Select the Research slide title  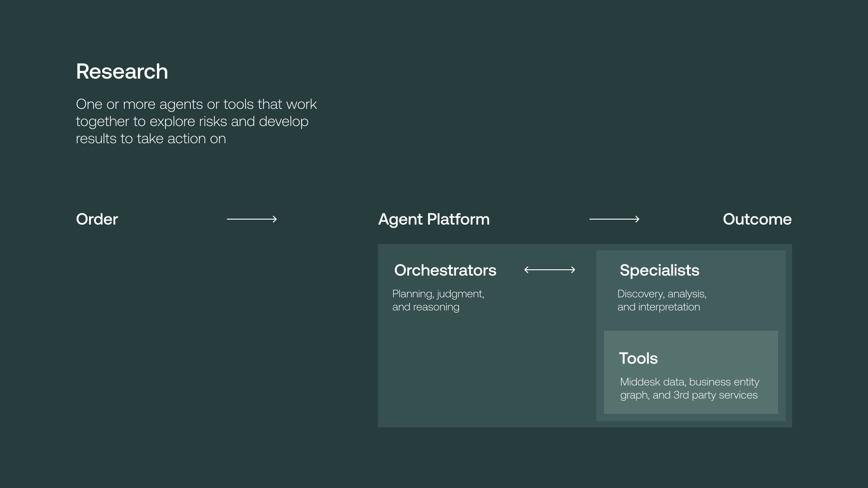pos(122,71)
